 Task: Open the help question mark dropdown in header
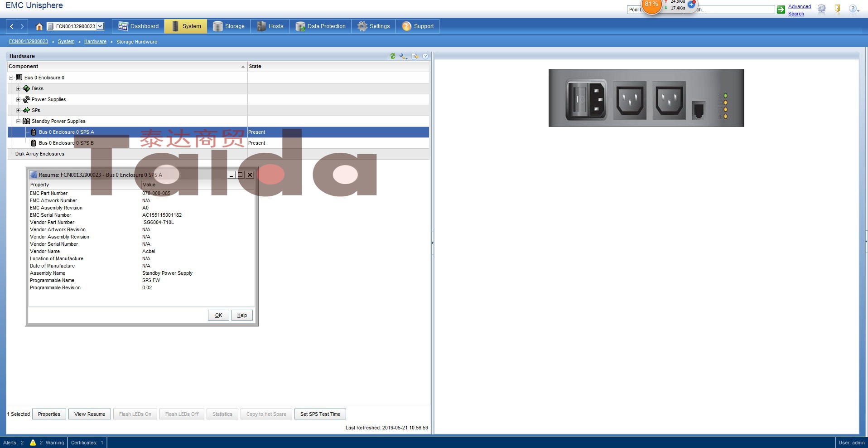point(854,9)
